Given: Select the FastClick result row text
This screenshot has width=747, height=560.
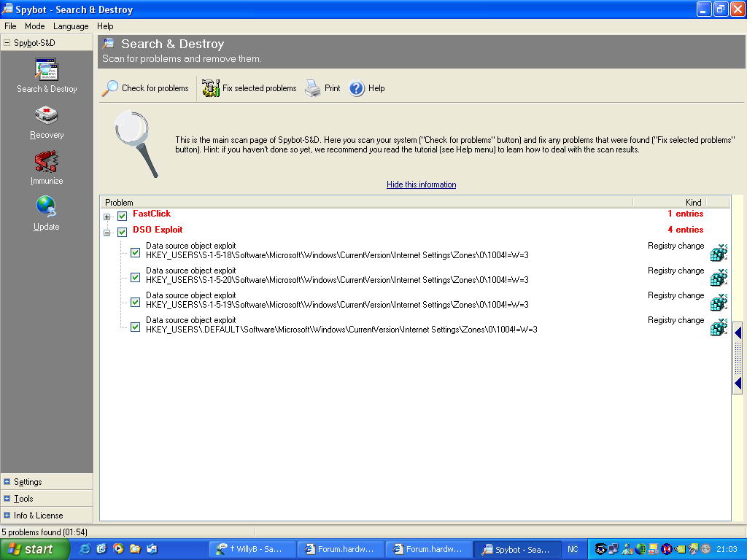Looking at the screenshot, I should click(152, 214).
